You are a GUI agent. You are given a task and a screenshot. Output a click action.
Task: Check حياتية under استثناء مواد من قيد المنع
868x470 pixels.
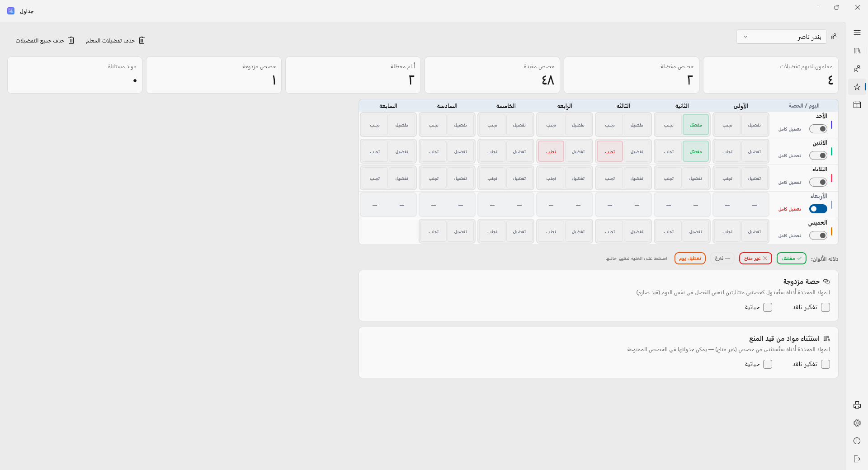coord(767,364)
